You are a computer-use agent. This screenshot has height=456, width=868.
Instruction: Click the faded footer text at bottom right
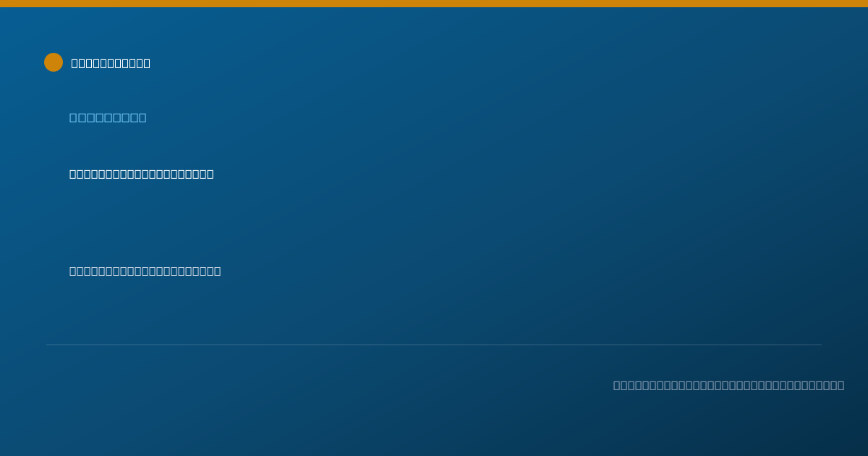(x=729, y=385)
